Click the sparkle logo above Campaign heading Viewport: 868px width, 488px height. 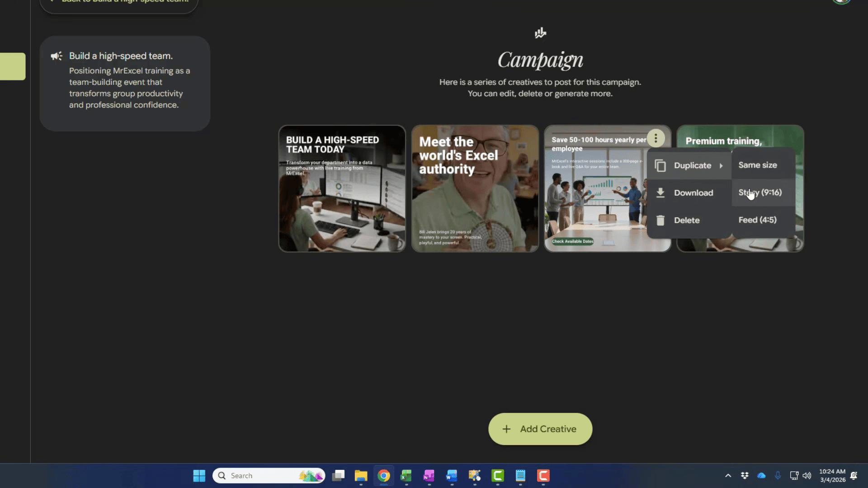[x=540, y=33]
